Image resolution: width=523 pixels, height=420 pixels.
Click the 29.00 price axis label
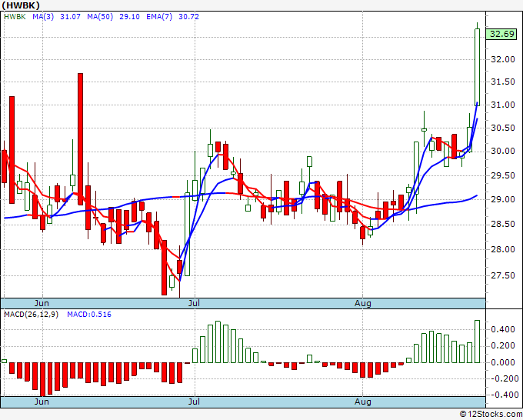[x=503, y=200]
